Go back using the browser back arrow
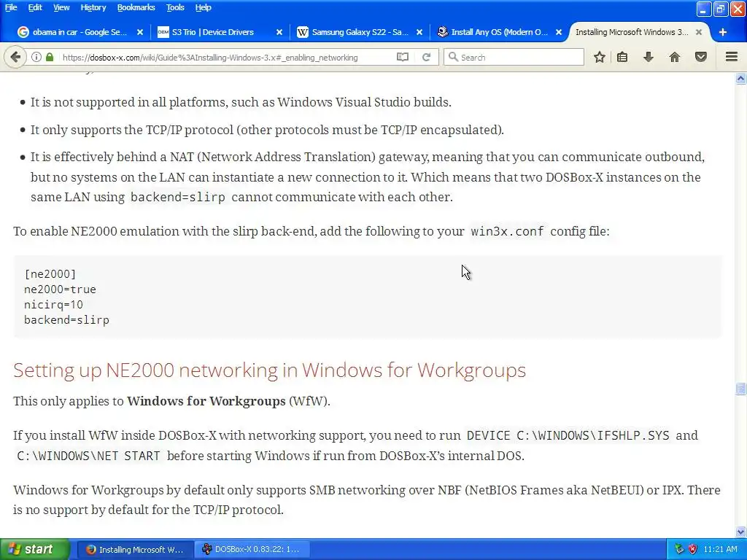Screen dimensions: 747x560 click(x=15, y=57)
